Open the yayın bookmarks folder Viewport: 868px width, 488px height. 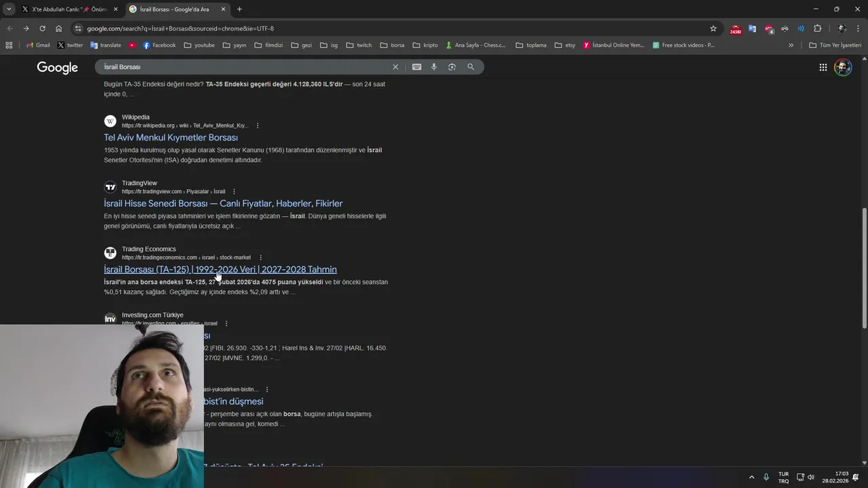[235, 45]
